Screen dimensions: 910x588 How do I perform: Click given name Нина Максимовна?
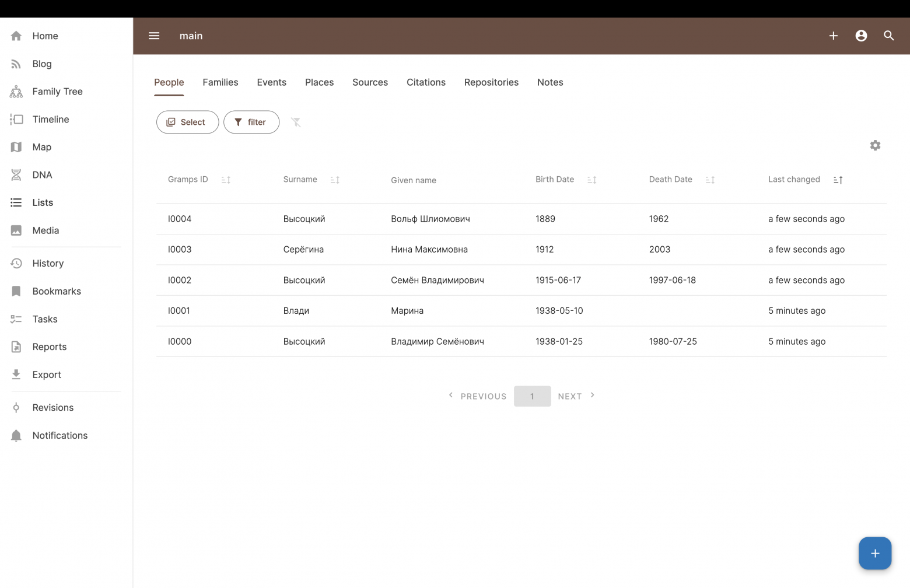pyautogui.click(x=429, y=250)
